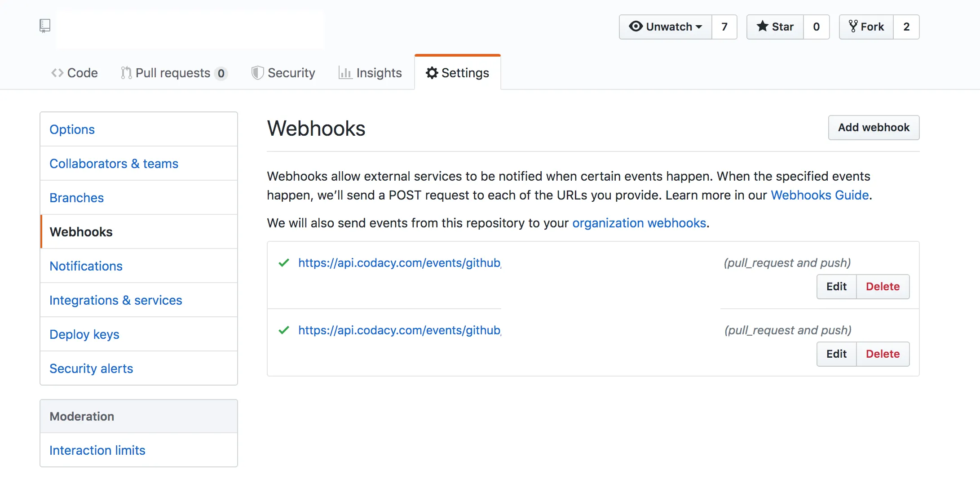Image resolution: width=980 pixels, height=497 pixels.
Task: Click the watchers count 7
Action: click(x=724, y=27)
